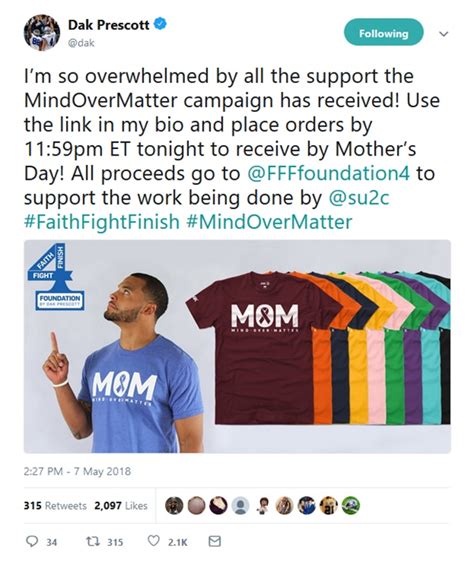Screen dimensions: 474x564
Task: Click the tweet timestamp 7 May 2018
Action: (x=77, y=471)
